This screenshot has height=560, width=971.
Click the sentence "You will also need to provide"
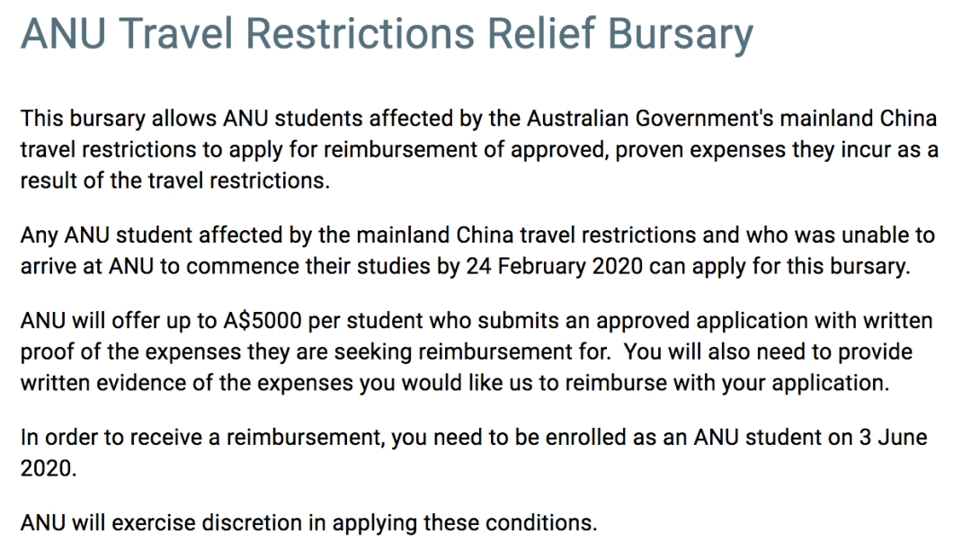click(x=768, y=351)
